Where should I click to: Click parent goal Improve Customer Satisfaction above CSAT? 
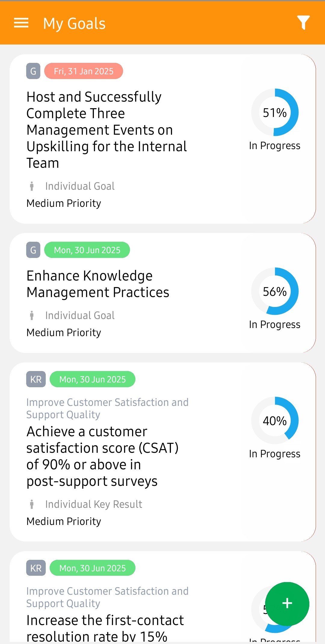[x=107, y=408]
